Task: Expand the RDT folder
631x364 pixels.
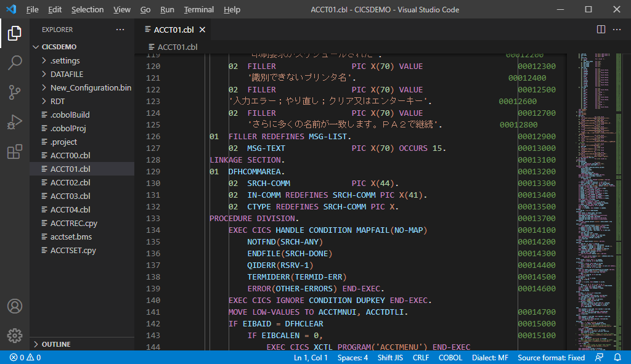Action: tap(57, 102)
